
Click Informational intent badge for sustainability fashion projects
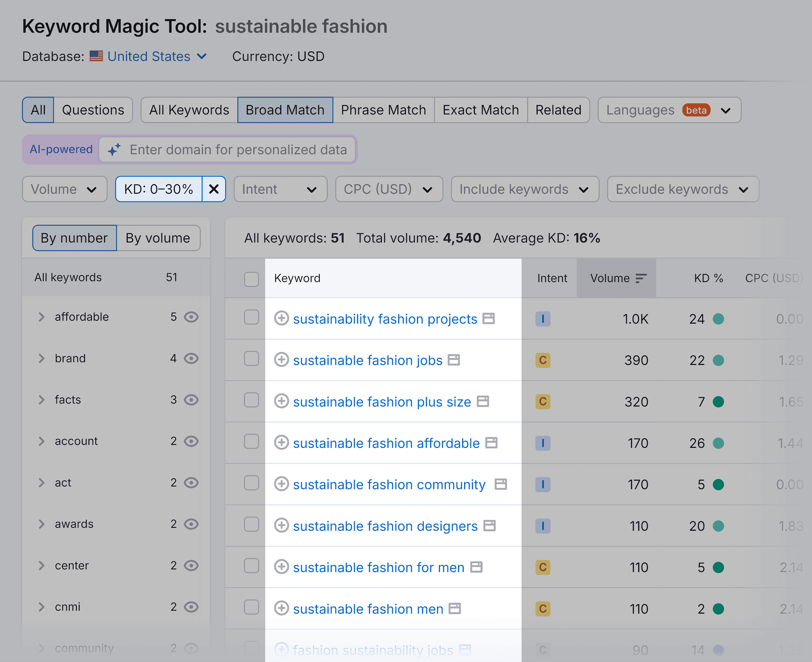(x=543, y=319)
